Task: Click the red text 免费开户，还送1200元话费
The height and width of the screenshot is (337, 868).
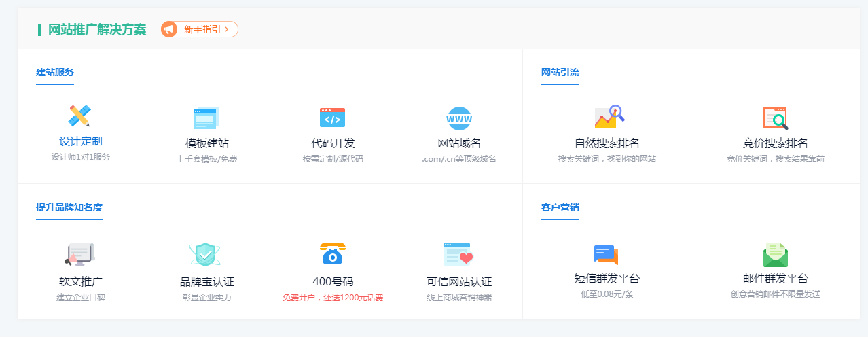Action: pos(333,297)
